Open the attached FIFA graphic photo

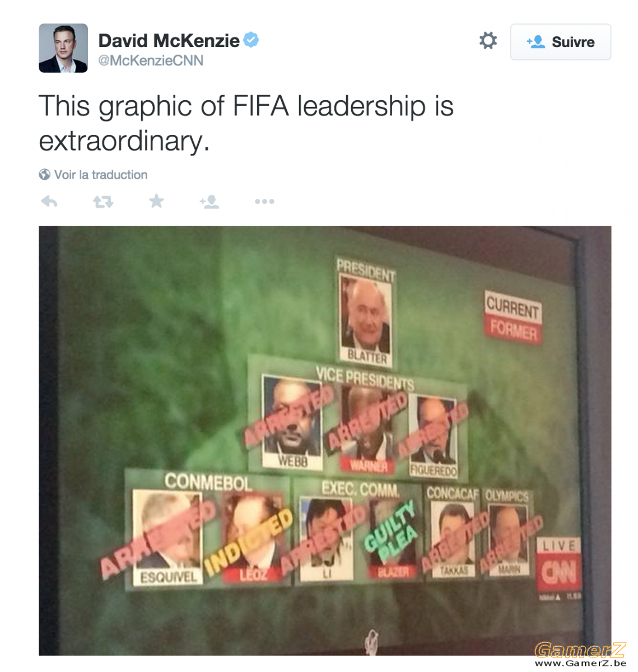[x=325, y=441]
